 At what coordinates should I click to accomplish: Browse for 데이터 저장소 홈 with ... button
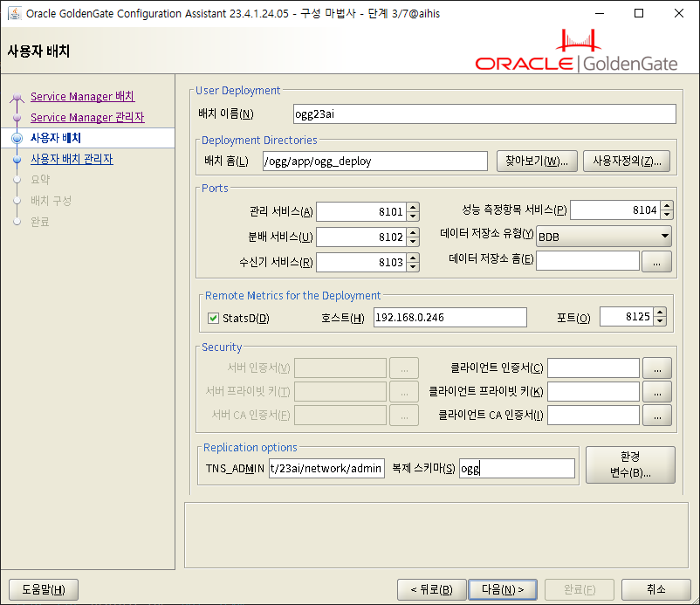(656, 262)
